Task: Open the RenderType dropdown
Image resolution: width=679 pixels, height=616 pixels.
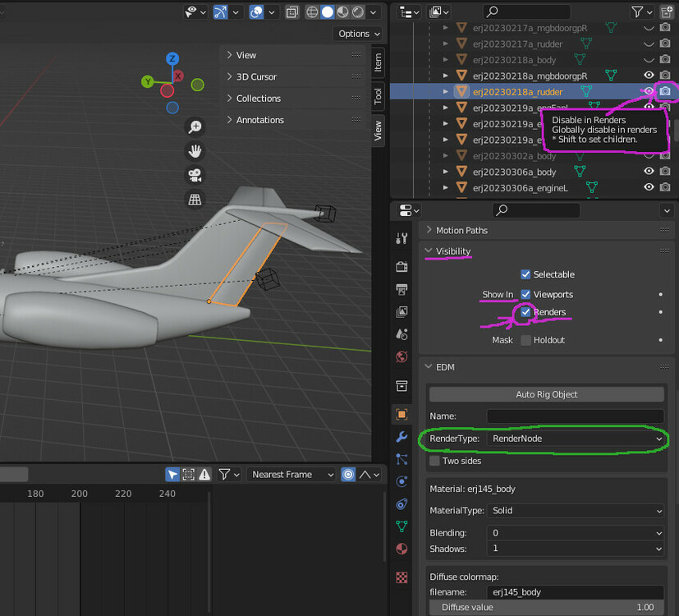Action: (x=576, y=439)
